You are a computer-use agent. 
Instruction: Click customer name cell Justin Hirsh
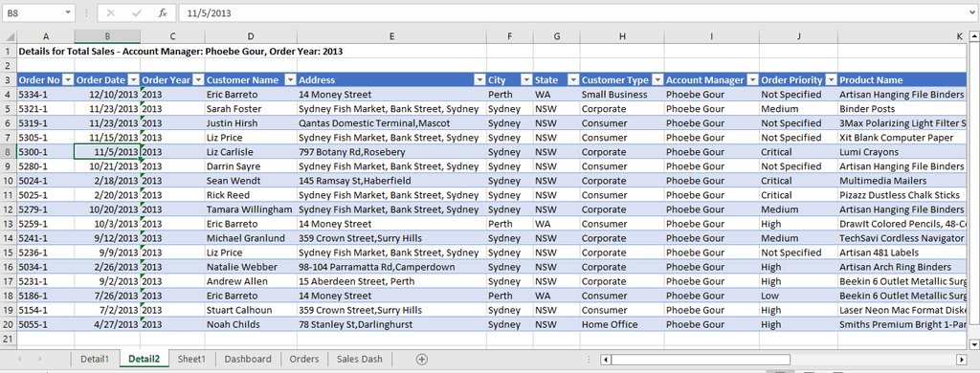[x=251, y=123]
